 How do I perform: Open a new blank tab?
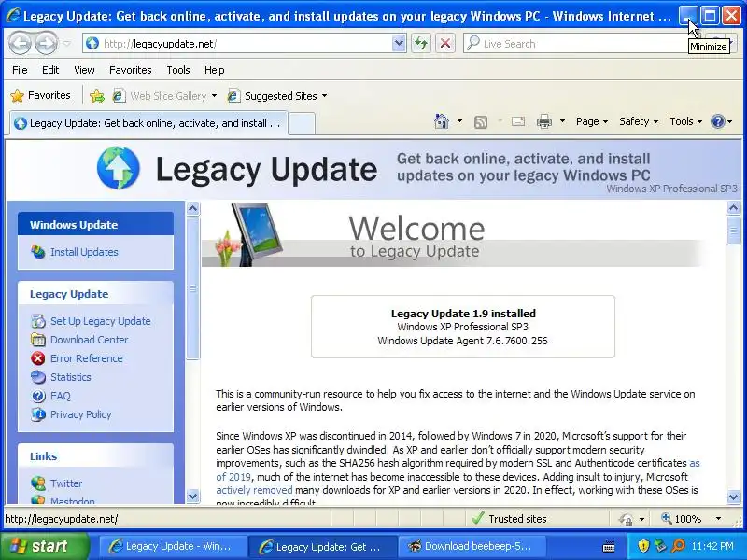[302, 124]
